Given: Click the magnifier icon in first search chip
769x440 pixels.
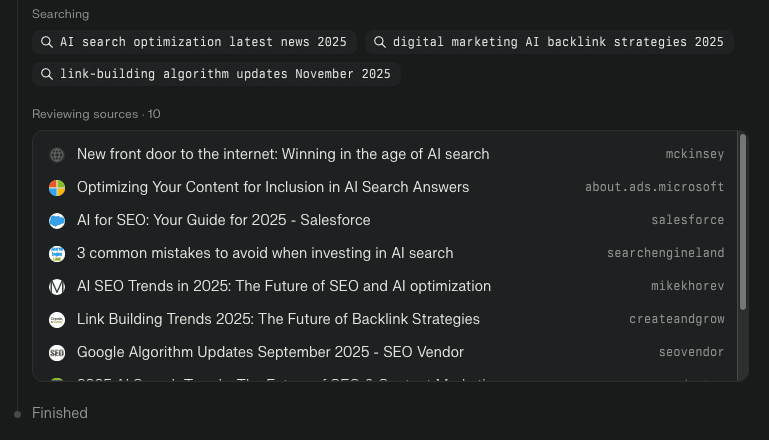Looking at the screenshot, I should pos(46,42).
